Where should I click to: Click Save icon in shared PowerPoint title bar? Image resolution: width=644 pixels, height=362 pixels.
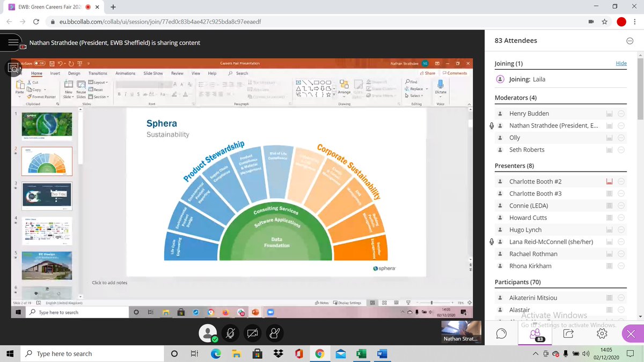pos(53,63)
